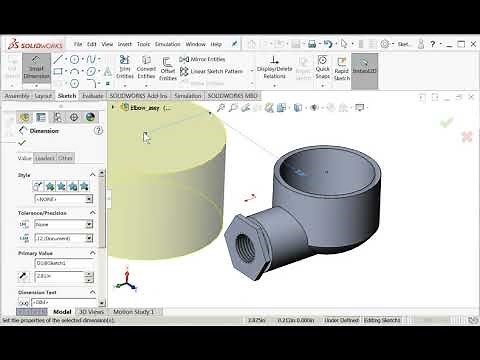Open the DimXpertManager tab
This screenshot has width=480, height=360.
(74, 117)
